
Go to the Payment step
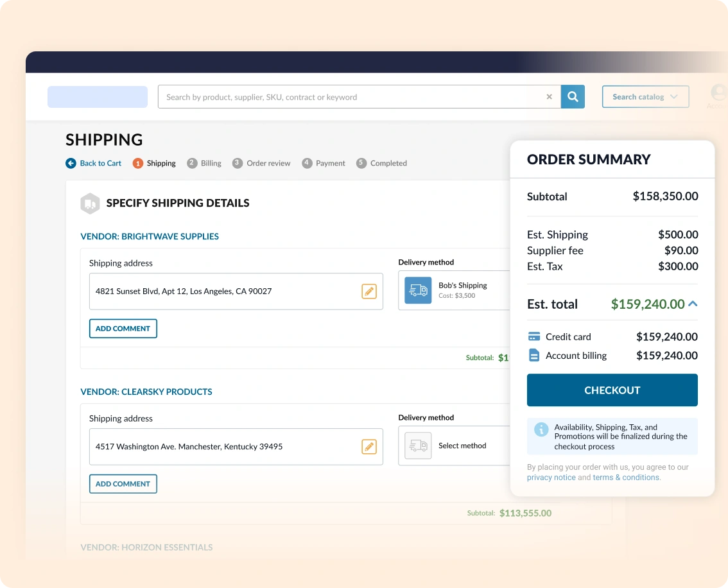[324, 163]
